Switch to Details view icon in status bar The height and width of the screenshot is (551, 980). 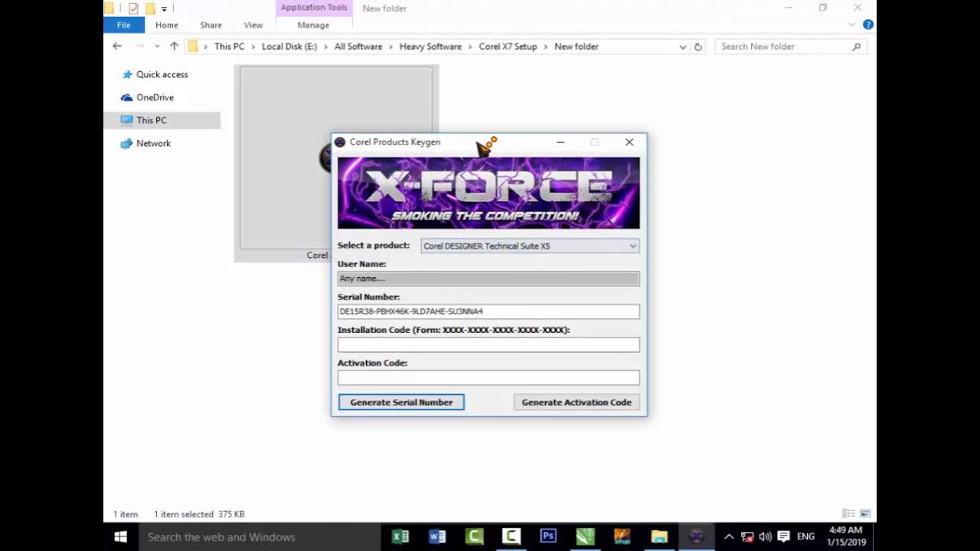[x=848, y=514]
